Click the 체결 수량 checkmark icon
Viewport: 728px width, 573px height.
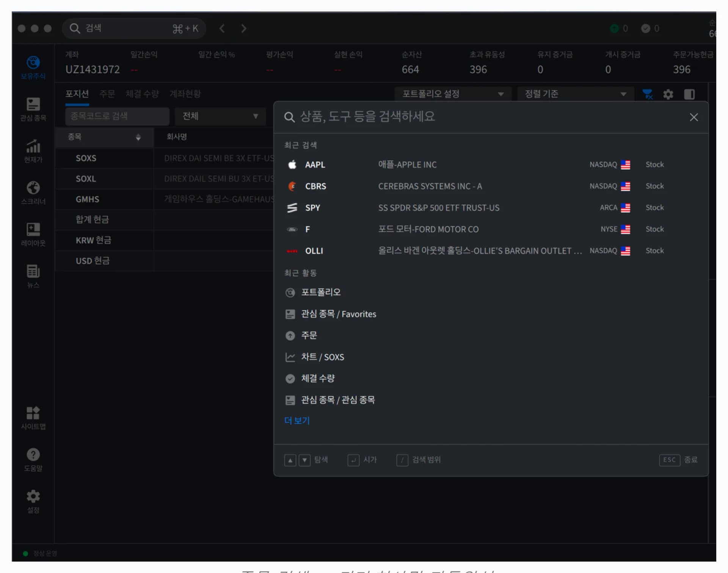click(x=290, y=379)
